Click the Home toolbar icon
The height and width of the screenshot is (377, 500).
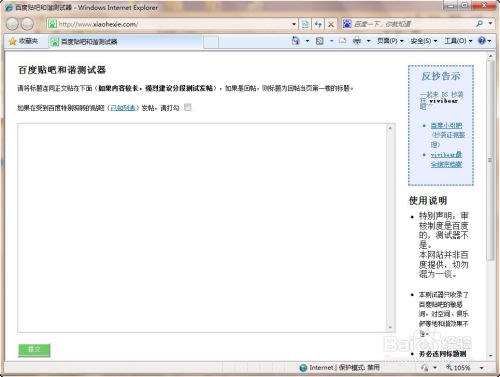[296, 41]
